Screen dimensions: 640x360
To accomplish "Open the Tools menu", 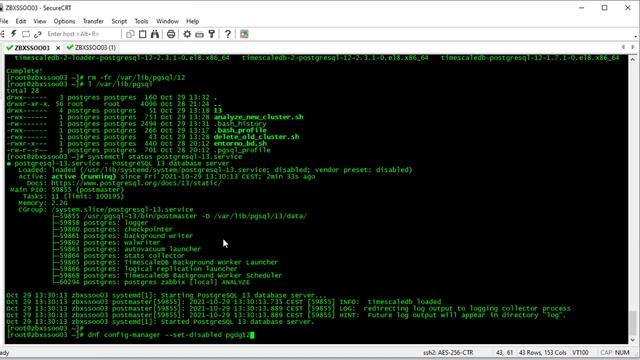I will [x=141, y=21].
